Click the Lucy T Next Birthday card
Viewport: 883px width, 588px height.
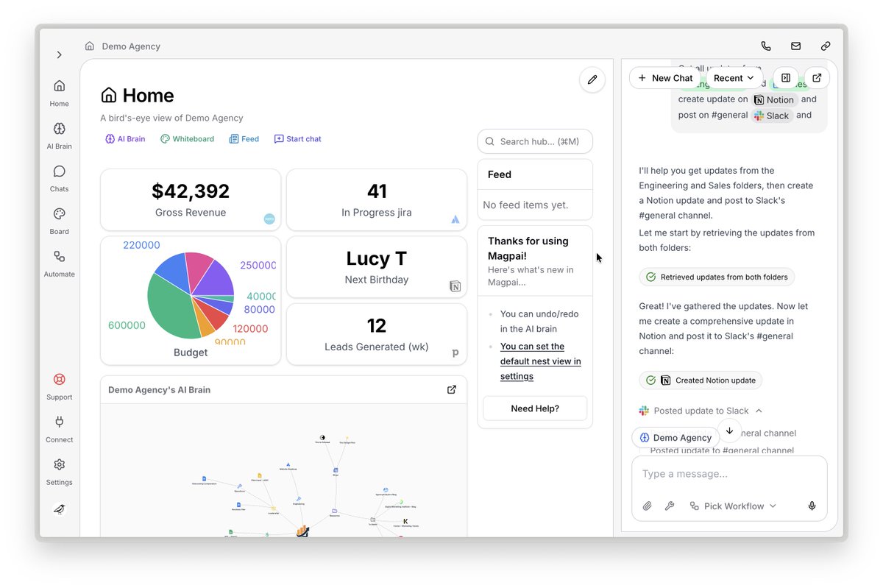tap(377, 267)
